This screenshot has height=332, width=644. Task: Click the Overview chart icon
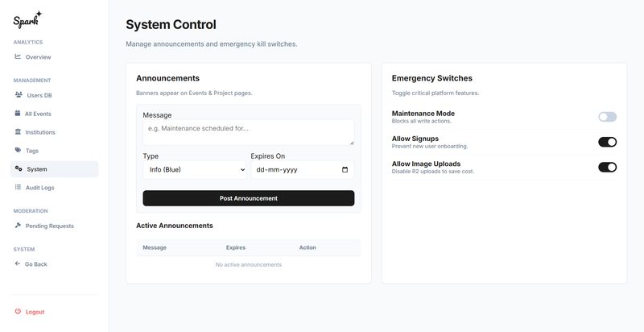coord(18,56)
